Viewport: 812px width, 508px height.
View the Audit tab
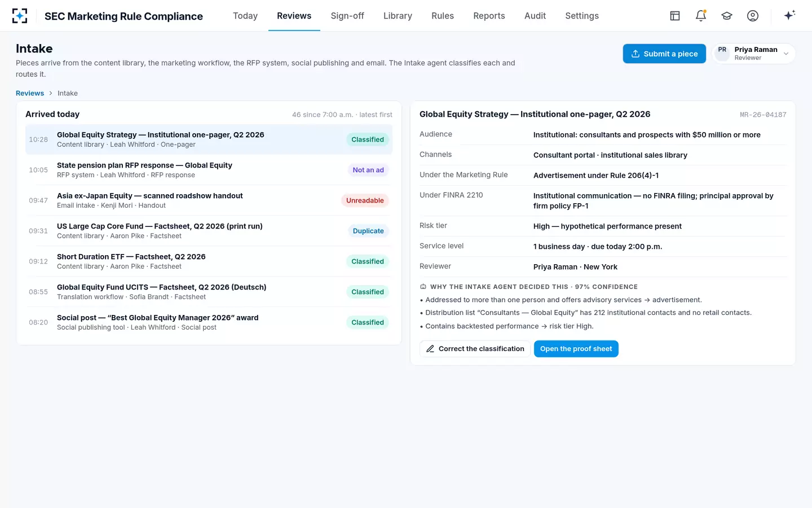(x=535, y=16)
